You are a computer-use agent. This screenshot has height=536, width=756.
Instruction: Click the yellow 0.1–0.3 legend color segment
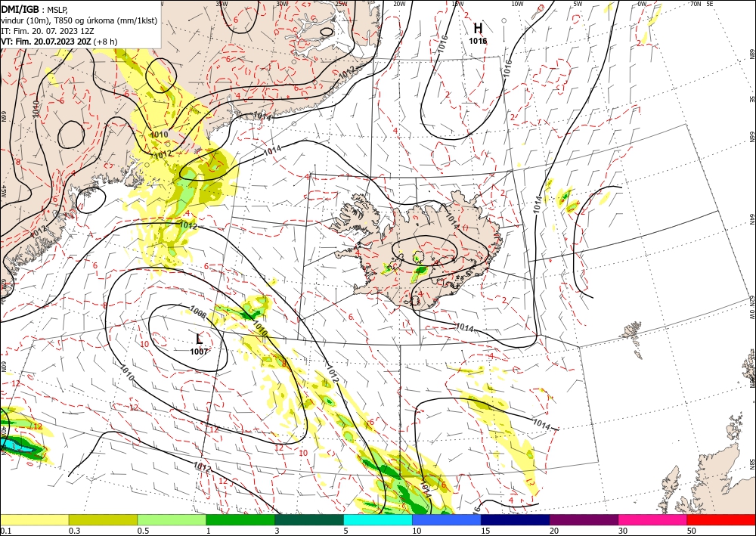(34, 519)
